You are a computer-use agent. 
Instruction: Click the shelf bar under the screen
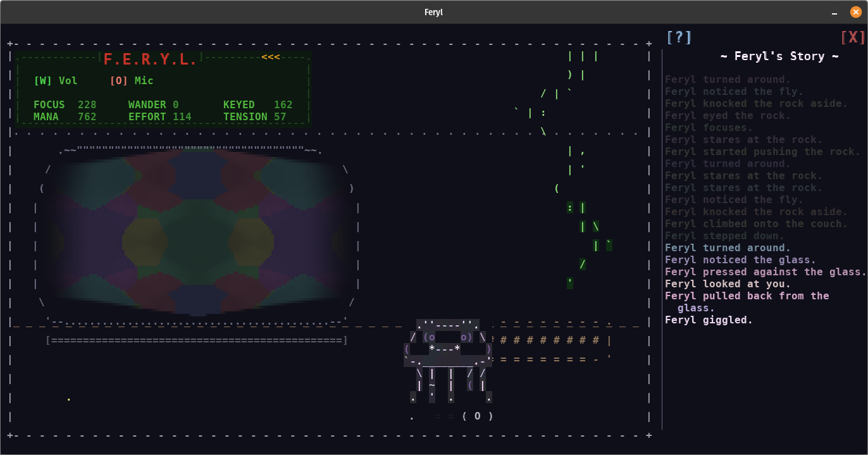(x=197, y=340)
